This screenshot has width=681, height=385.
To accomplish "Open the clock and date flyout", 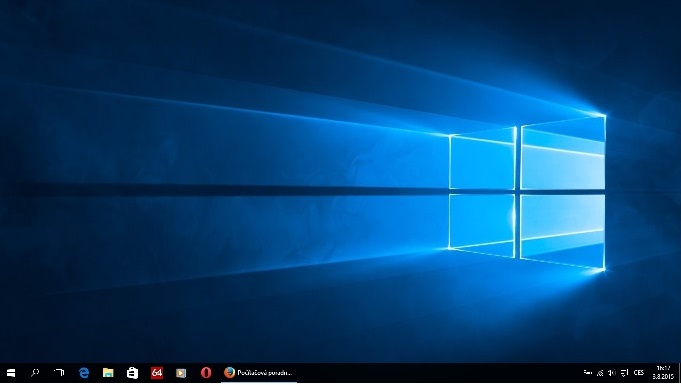I will coord(663,373).
